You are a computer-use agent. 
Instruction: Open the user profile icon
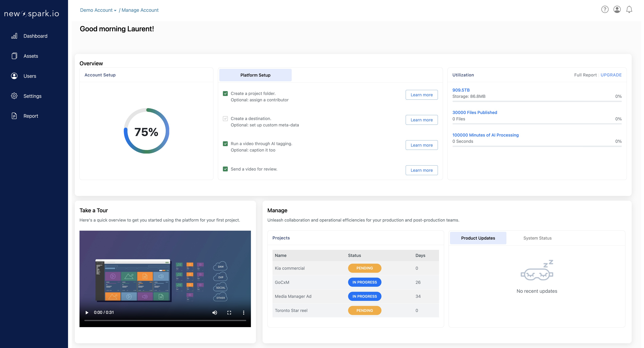(x=617, y=9)
